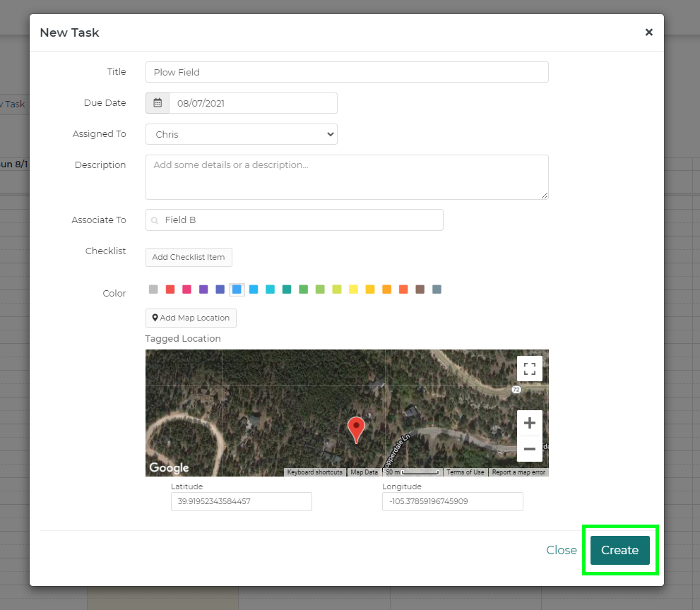700x610 pixels.
Task: Click the Latitude input field
Action: pyautogui.click(x=242, y=501)
